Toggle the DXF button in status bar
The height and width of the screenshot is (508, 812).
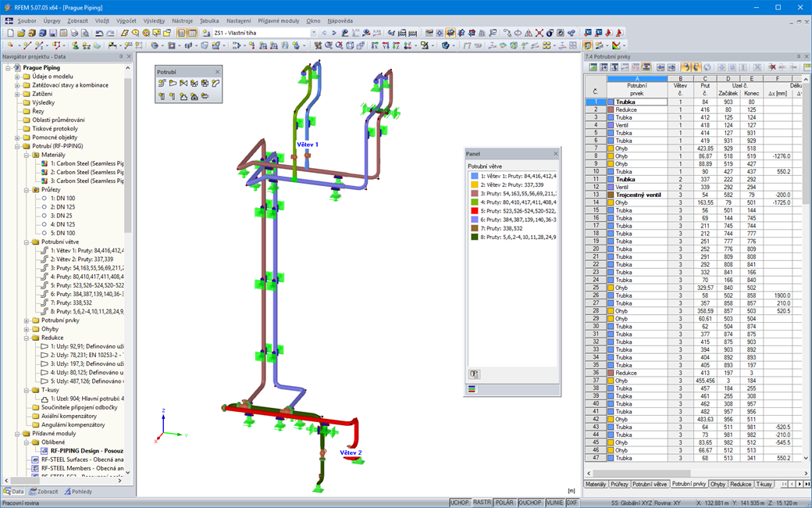click(x=572, y=503)
